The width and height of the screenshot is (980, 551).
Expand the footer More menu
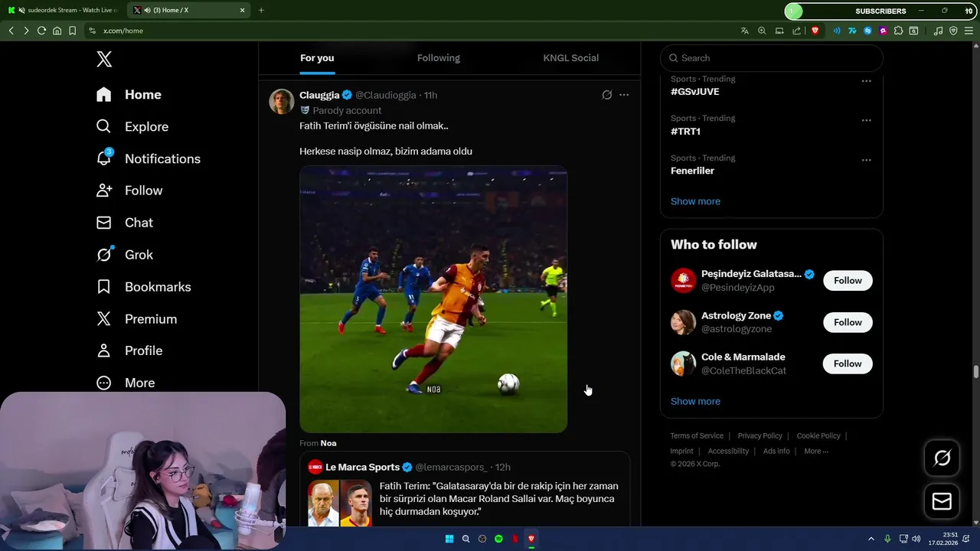[816, 451]
